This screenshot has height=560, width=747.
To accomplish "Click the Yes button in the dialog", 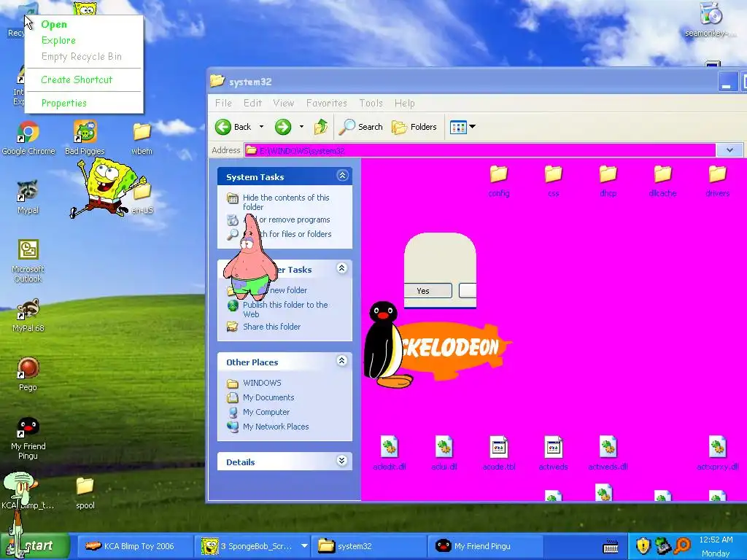I will pyautogui.click(x=427, y=291).
